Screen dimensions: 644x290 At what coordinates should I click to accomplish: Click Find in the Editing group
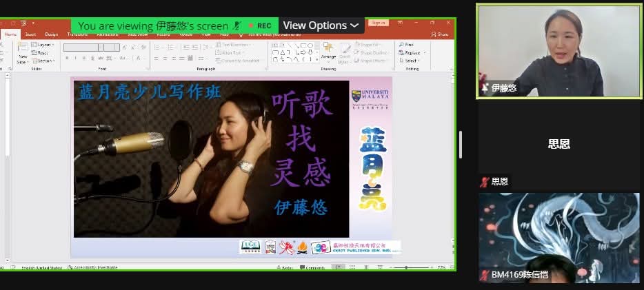pyautogui.click(x=406, y=44)
